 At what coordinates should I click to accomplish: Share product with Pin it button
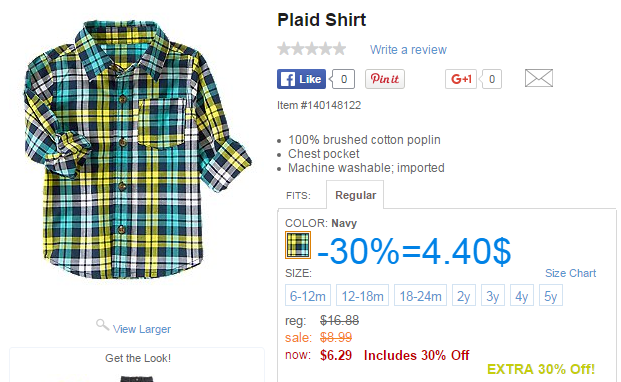385,79
